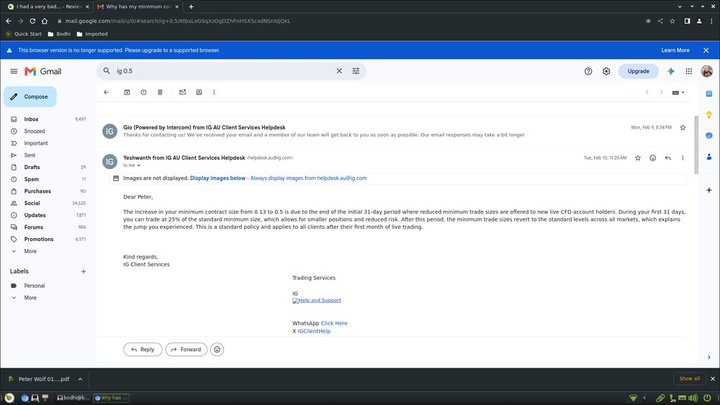Open new browser tab plus button

(x=191, y=6)
